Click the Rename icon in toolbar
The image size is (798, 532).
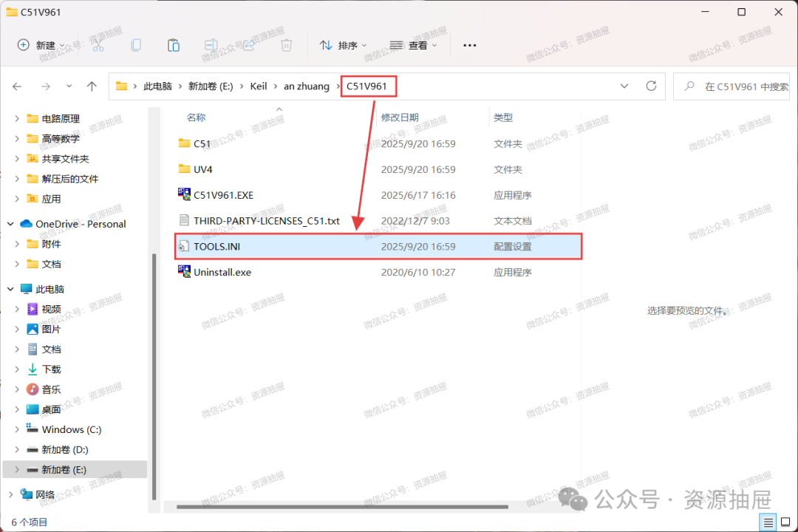click(x=211, y=45)
